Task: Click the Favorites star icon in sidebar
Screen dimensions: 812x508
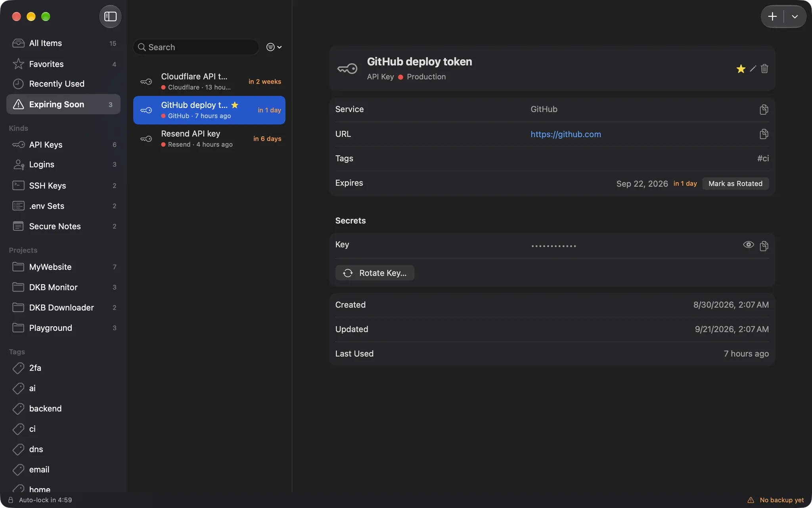Action: pyautogui.click(x=18, y=64)
